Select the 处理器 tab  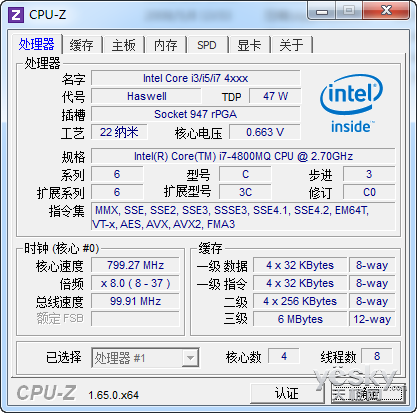37,44
